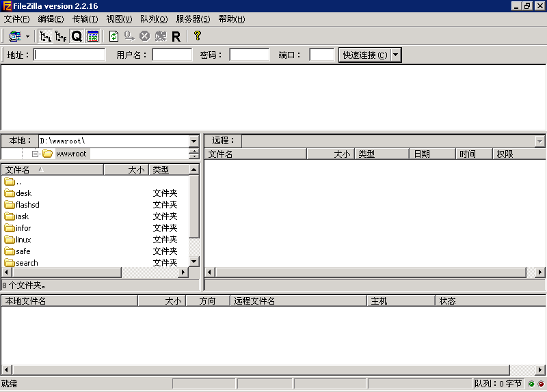The image size is (547, 392).
Task: Open the Site Manager toolbar icon
Action: 15,36
